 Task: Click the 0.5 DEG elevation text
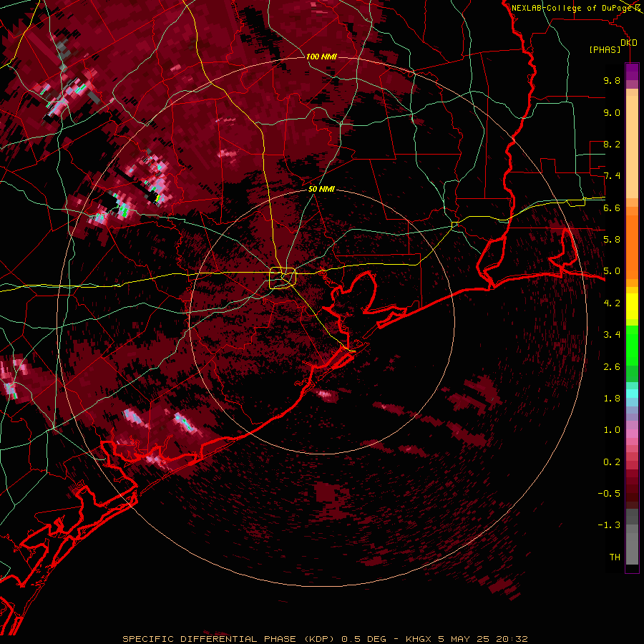click(364, 639)
